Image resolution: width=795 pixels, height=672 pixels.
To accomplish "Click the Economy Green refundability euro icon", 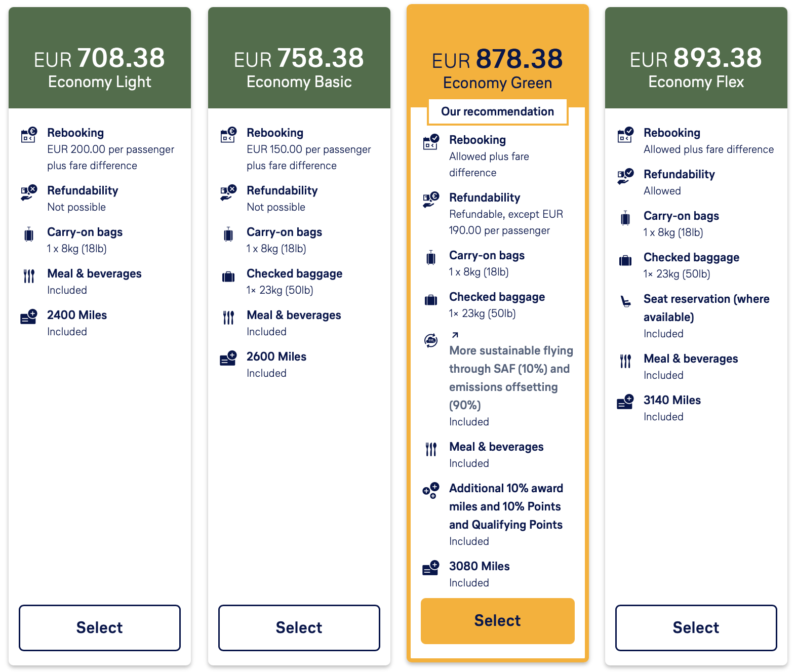I will (x=431, y=200).
